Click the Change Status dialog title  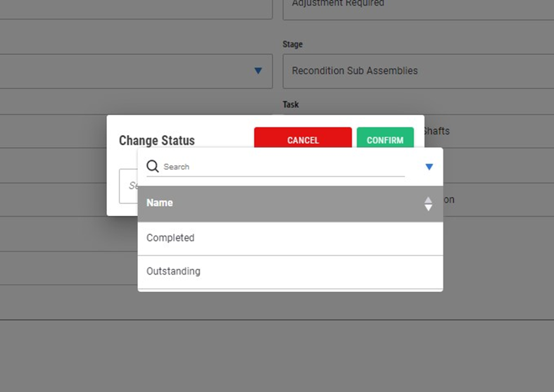(x=157, y=141)
